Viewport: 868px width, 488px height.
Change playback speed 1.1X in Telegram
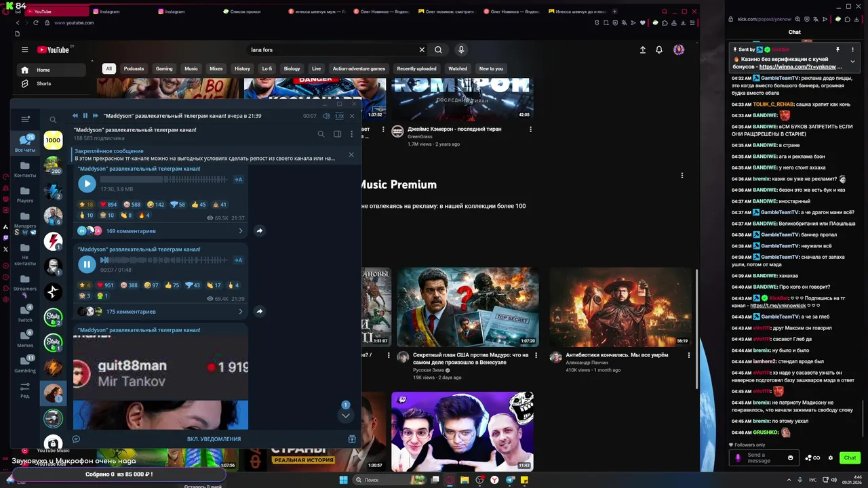click(x=340, y=116)
